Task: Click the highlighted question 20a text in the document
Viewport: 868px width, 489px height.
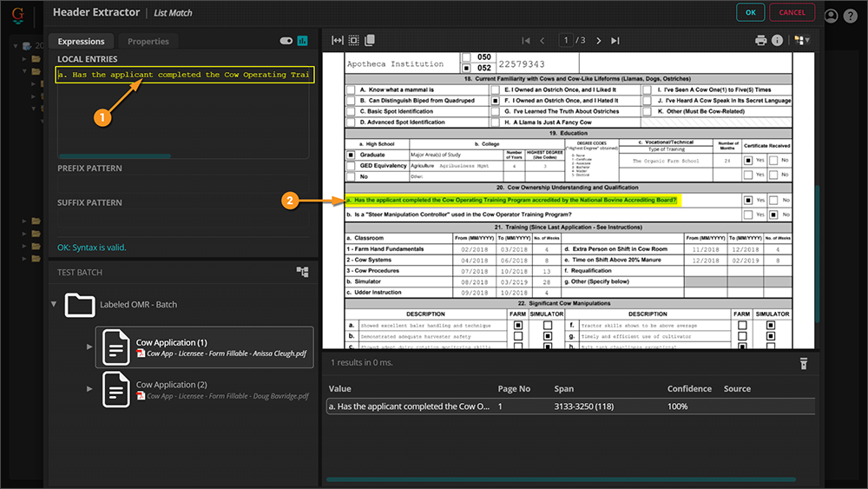Action: point(512,200)
